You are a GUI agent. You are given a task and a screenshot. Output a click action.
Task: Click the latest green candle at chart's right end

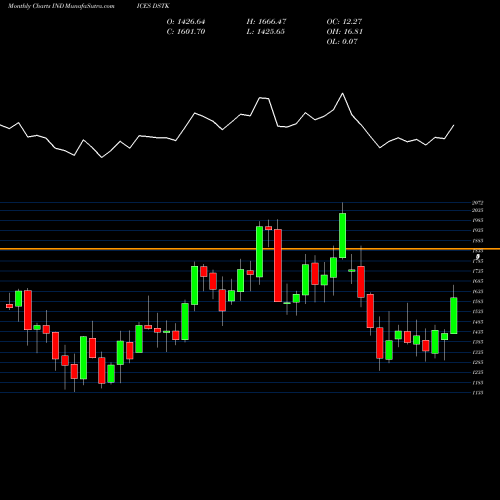click(x=454, y=315)
